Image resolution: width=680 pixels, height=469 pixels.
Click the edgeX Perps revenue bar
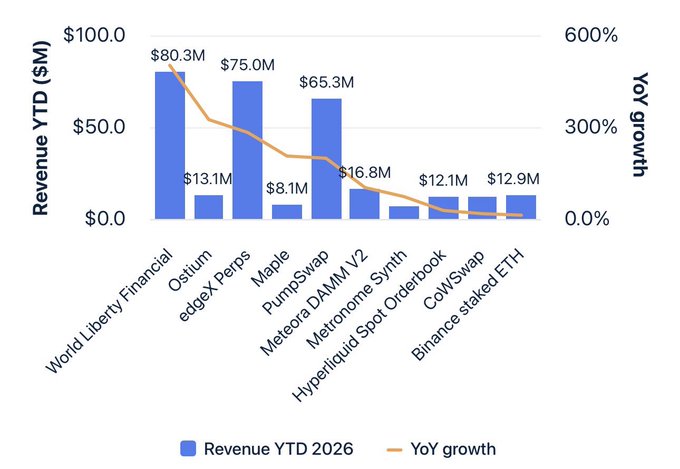coord(247,150)
